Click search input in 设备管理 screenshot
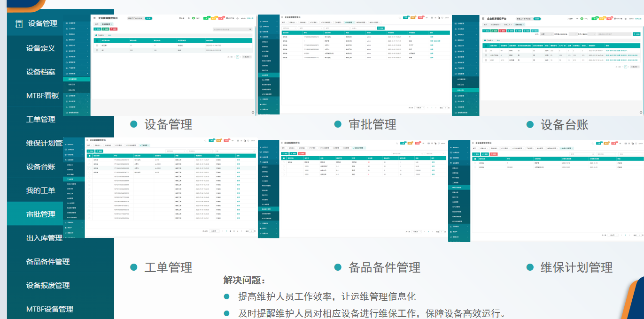Screen dimensions: 644x319 click(232, 30)
